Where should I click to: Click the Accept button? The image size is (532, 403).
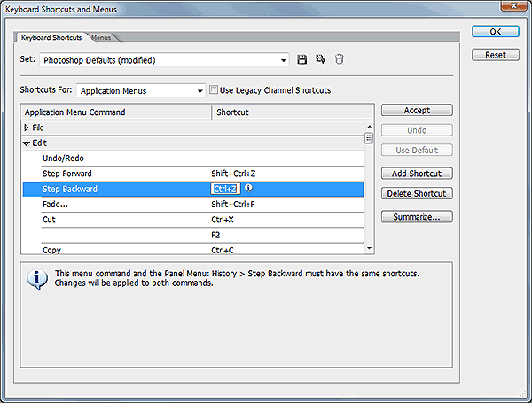[417, 110]
